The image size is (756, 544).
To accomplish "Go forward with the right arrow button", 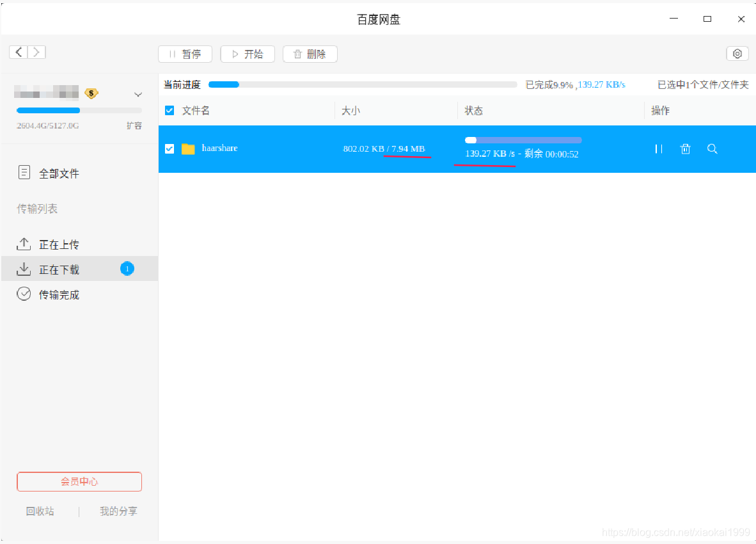I will [x=36, y=52].
